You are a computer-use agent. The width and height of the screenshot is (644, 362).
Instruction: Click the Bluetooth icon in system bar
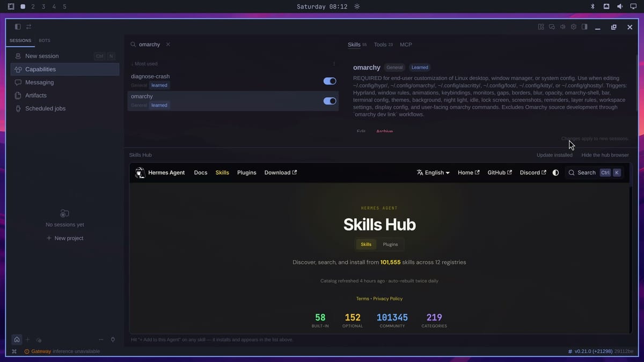593,6
